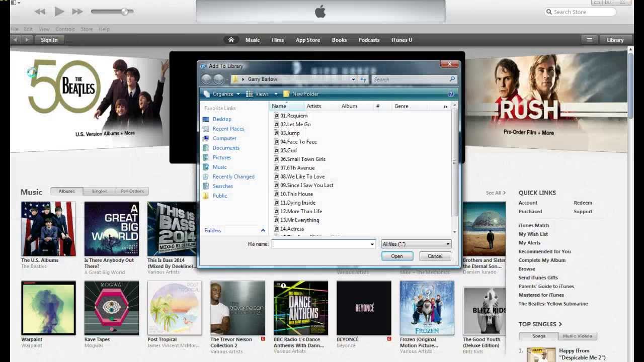644x362 pixels.
Task: Click the search magnifier in dialog
Action: 452,79
